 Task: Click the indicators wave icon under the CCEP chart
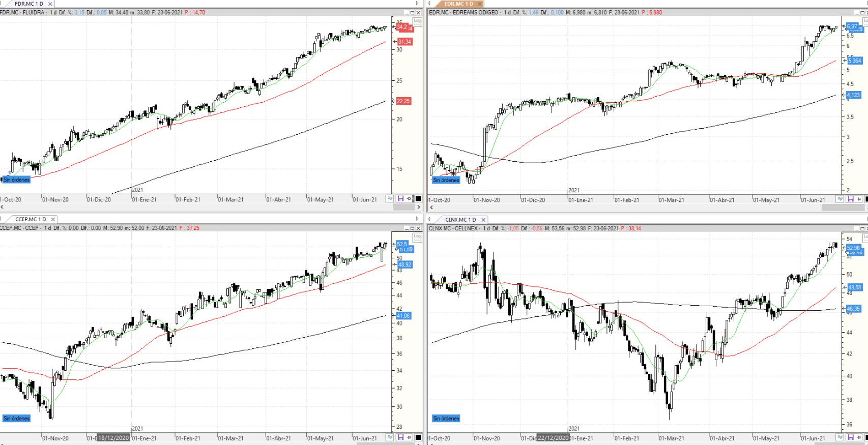[x=390, y=437]
